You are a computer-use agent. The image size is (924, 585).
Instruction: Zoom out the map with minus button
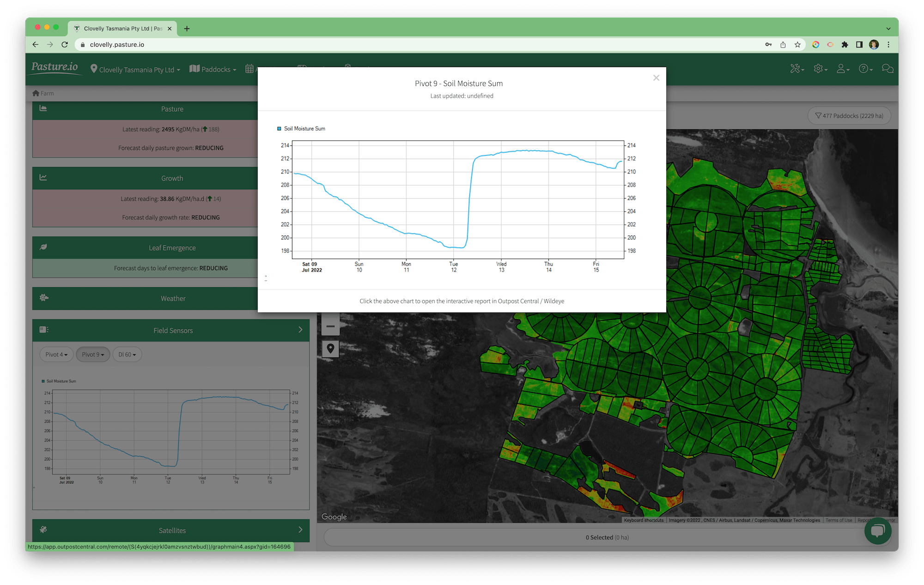[330, 326]
